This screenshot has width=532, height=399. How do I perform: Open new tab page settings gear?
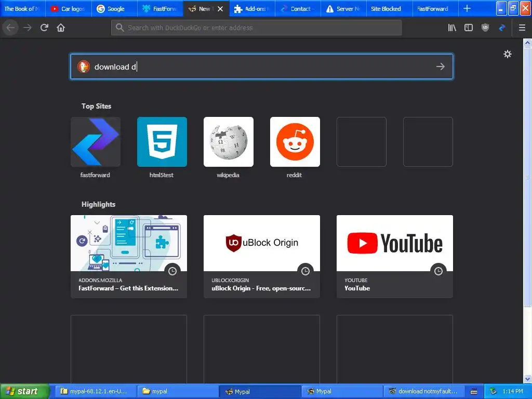(508, 54)
